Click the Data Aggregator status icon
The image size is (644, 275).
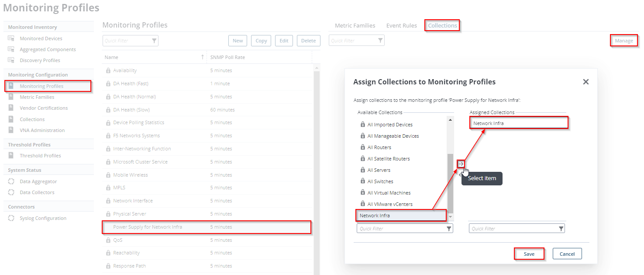pos(11,181)
